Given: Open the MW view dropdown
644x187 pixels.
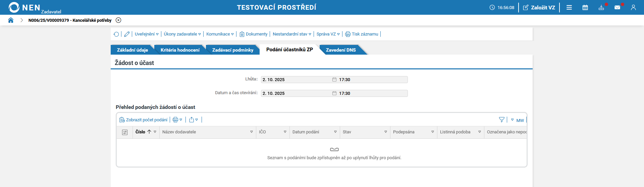Looking at the screenshot, I should pos(517,120).
